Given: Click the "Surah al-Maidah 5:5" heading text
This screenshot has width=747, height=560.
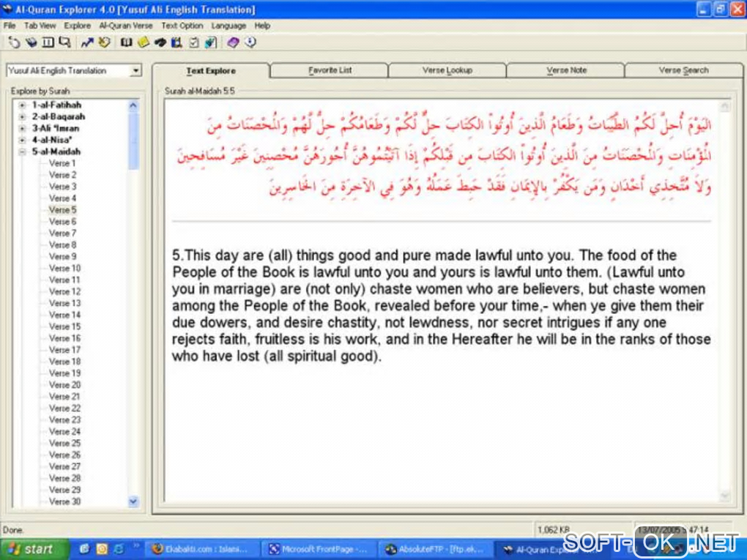Looking at the screenshot, I should [200, 91].
